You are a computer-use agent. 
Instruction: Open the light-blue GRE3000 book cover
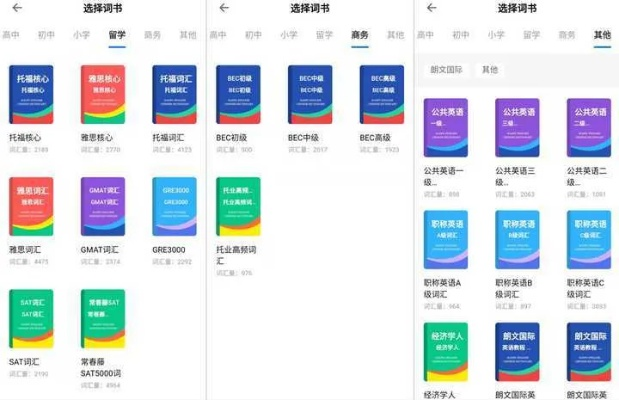[x=174, y=207]
